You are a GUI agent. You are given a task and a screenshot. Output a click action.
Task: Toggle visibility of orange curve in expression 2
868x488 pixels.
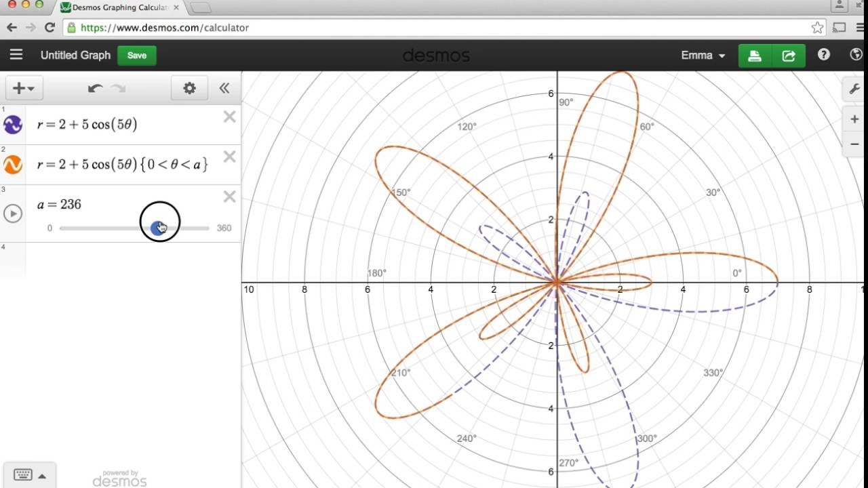point(13,165)
